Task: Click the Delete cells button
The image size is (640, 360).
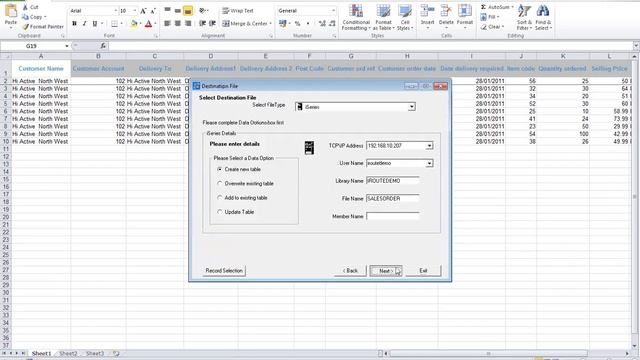Action: [446, 16]
